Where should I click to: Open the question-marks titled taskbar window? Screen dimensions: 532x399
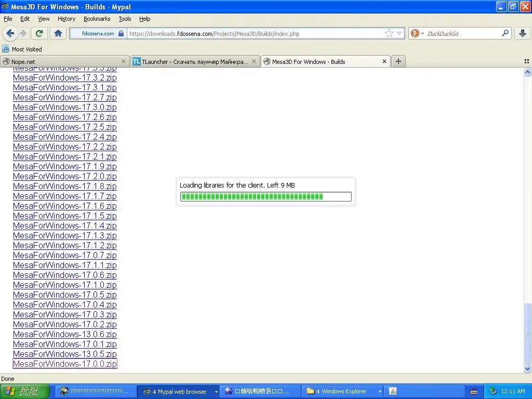pos(96,392)
